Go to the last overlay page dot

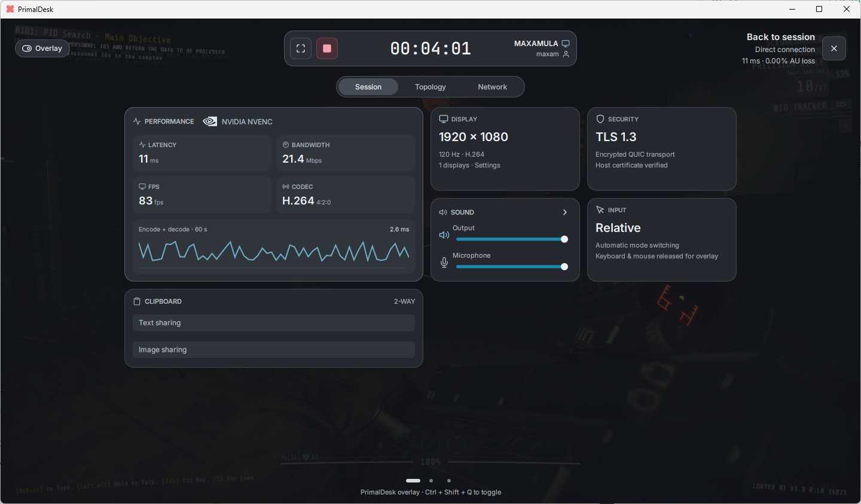[449, 481]
